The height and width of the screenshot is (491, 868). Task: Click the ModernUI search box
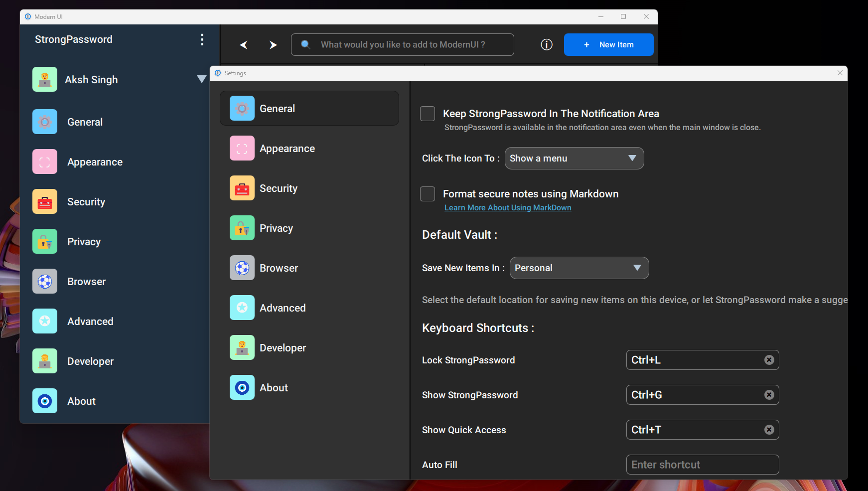[403, 45]
